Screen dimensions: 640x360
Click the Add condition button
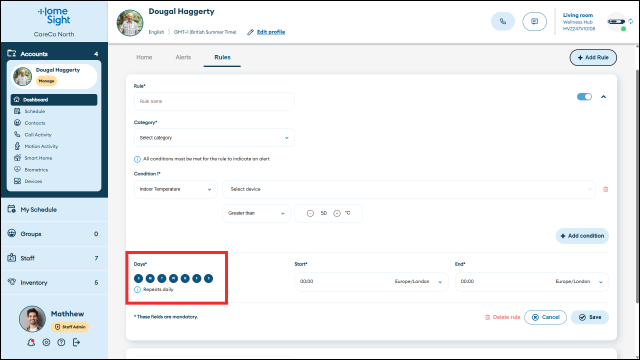582,236
